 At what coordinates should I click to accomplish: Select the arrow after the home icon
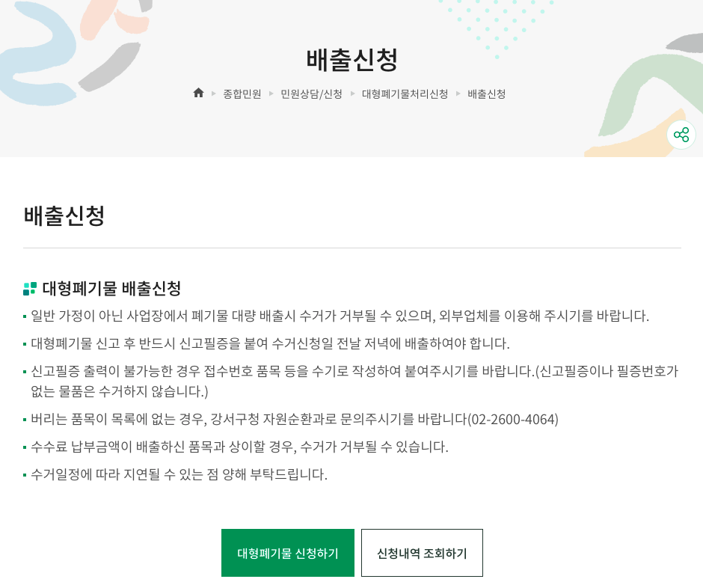coord(212,94)
